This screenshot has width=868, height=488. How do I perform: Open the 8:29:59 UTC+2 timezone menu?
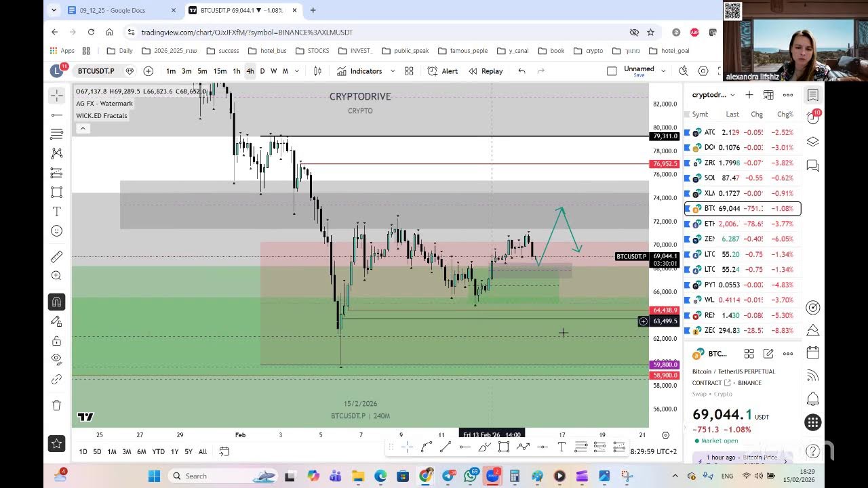[x=654, y=451]
